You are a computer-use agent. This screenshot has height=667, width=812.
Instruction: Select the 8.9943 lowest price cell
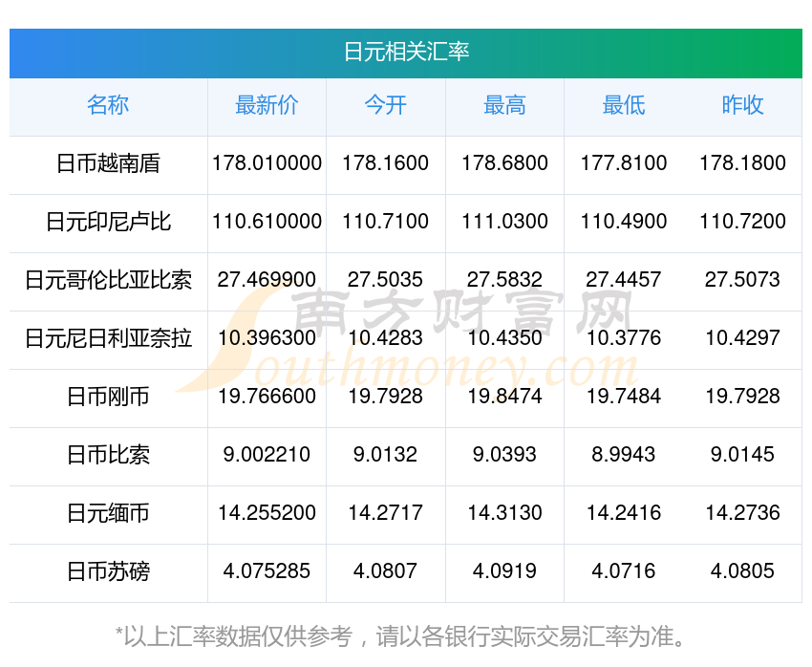[x=624, y=455]
